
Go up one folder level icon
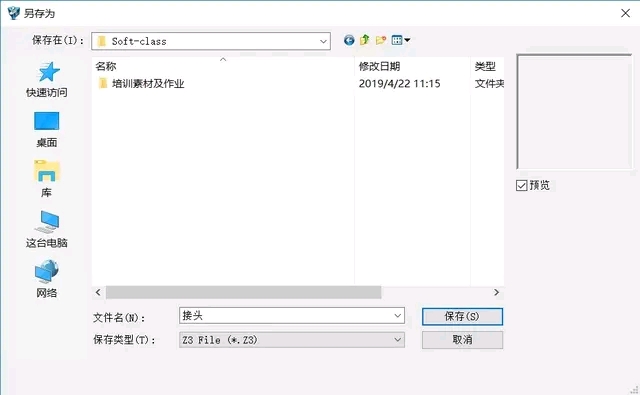[364, 40]
